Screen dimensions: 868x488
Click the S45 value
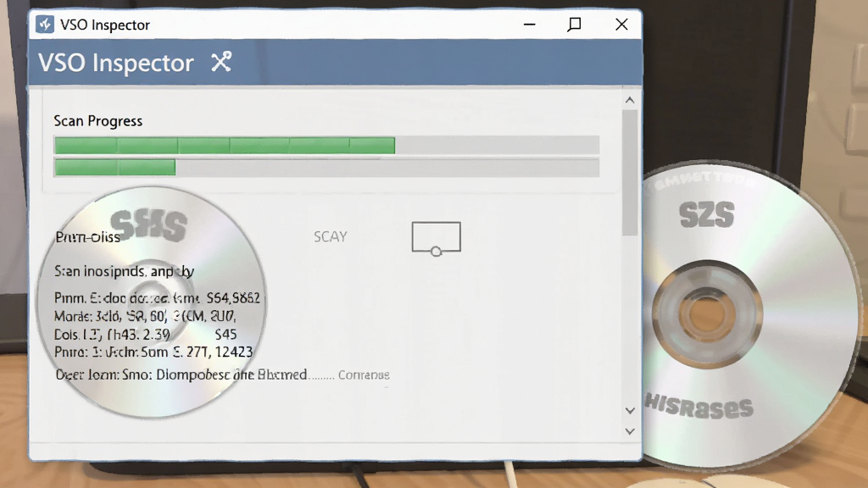click(225, 334)
